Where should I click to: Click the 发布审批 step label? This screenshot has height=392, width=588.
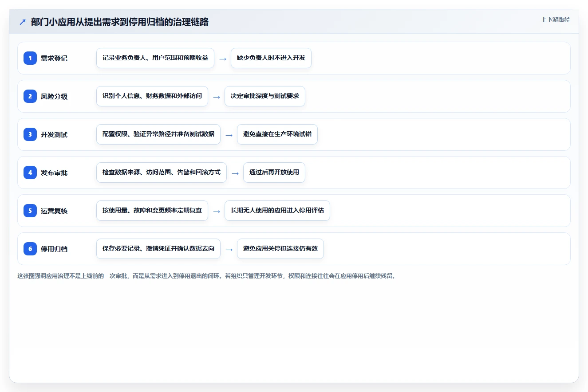pos(54,172)
